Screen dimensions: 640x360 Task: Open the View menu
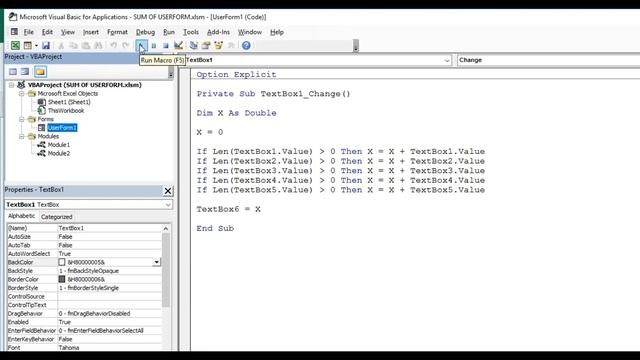(68, 32)
